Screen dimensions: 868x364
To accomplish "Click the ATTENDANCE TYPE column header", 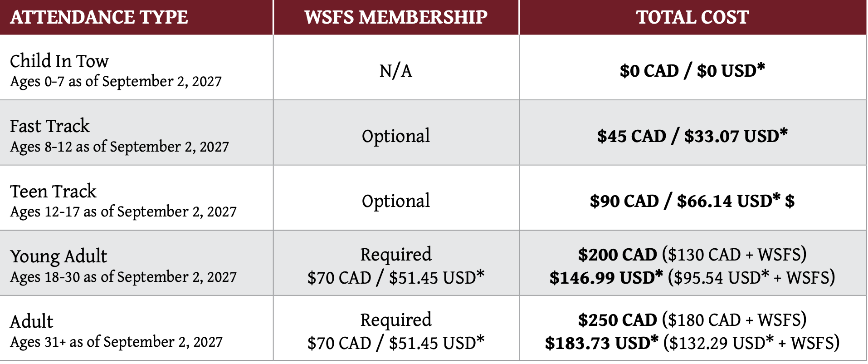I will click(99, 17).
